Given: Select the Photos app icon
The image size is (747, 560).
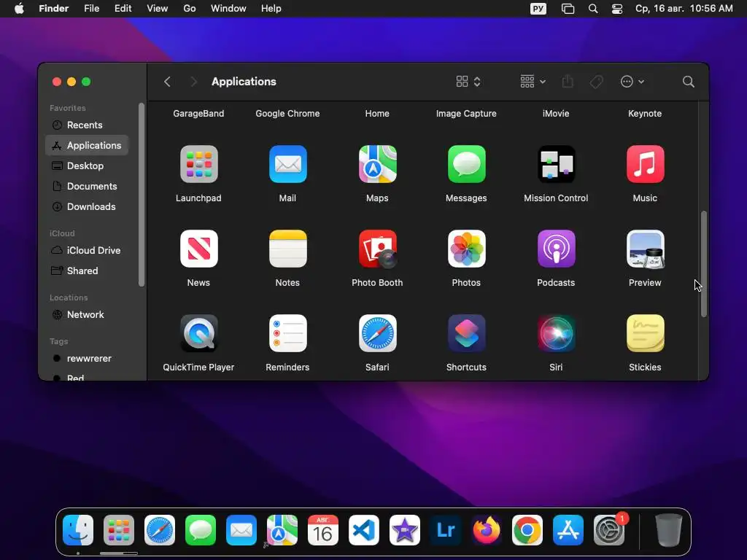Looking at the screenshot, I should point(466,249).
